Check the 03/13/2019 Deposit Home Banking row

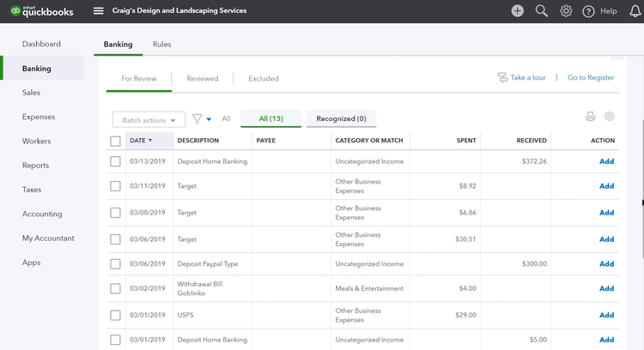tap(115, 161)
